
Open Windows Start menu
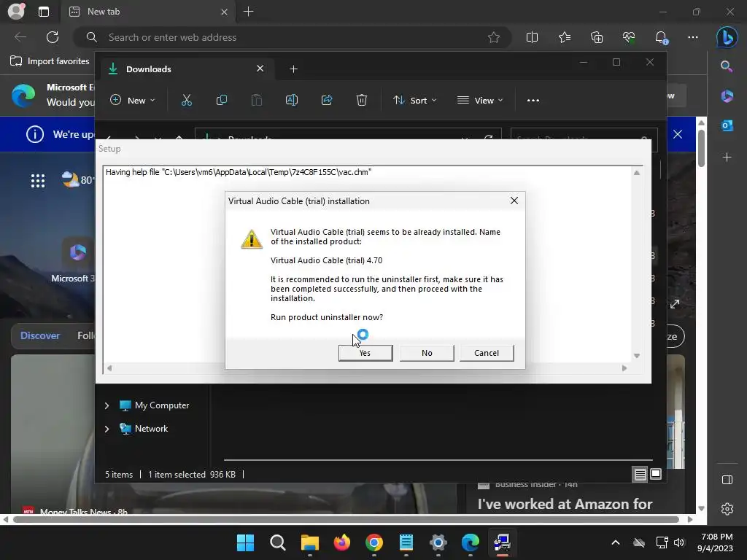245,542
